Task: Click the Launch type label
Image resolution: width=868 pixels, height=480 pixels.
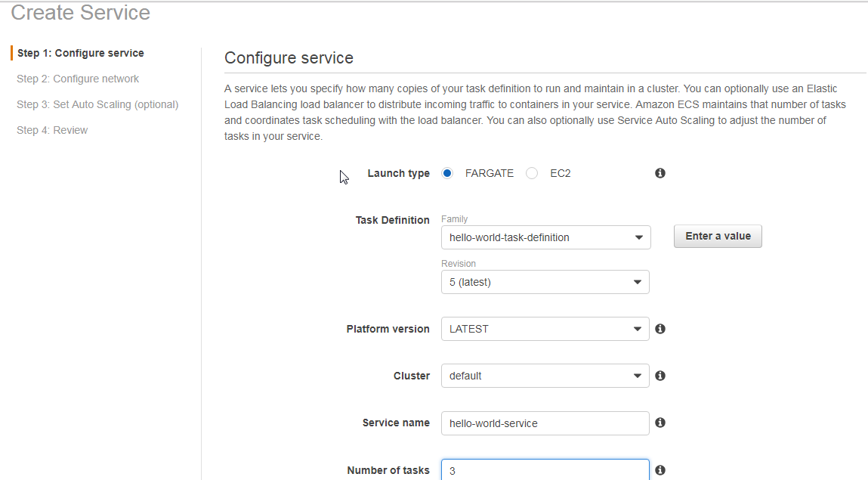Action: 399,173
